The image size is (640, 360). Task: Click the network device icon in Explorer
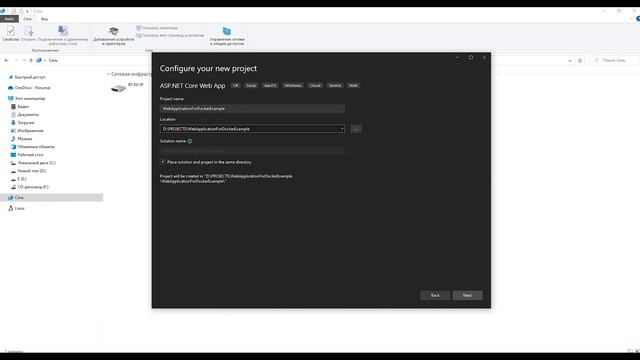118,88
